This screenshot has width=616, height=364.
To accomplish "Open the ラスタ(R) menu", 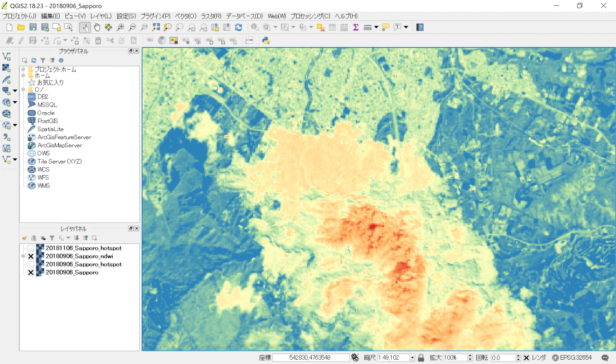I will pos(211,16).
